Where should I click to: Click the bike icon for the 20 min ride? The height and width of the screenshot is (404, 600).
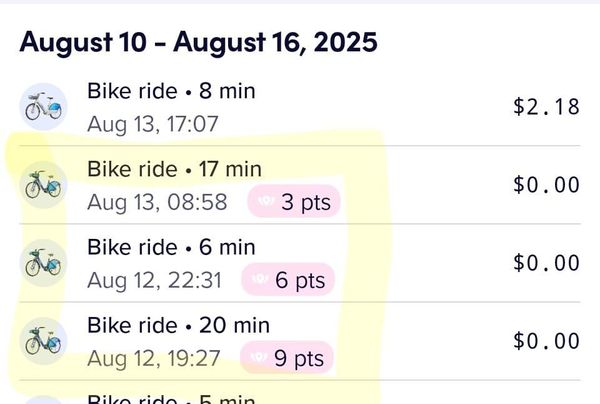coord(44,340)
